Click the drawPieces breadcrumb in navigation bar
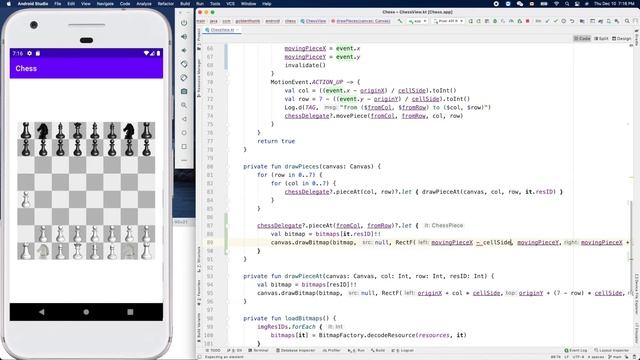The image size is (640, 360). click(361, 21)
